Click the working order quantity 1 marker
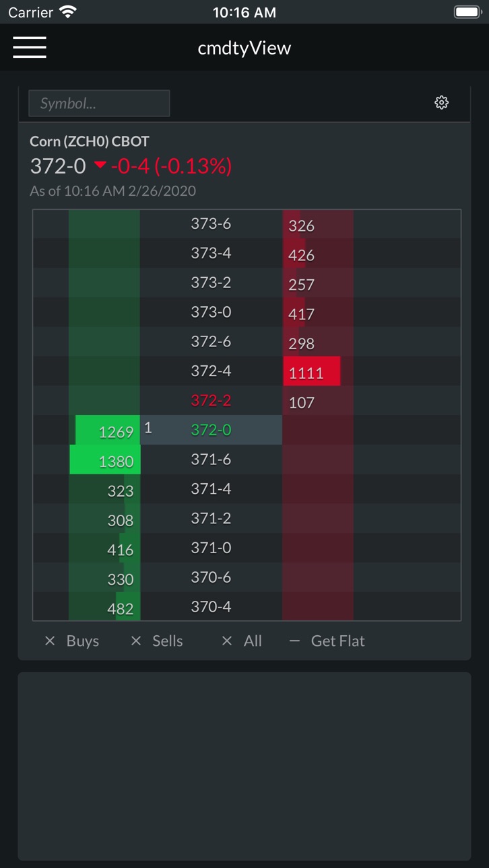Image resolution: width=489 pixels, height=868 pixels. click(148, 427)
